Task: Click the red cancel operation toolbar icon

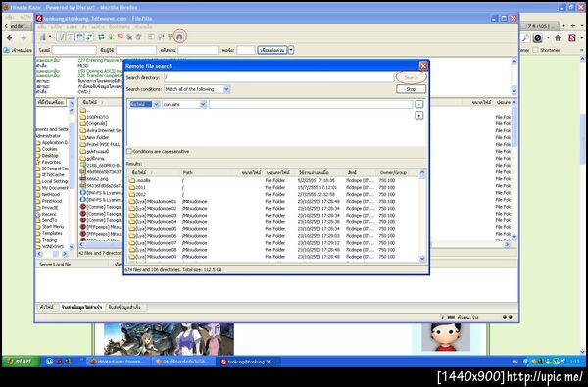Action: click(120, 37)
